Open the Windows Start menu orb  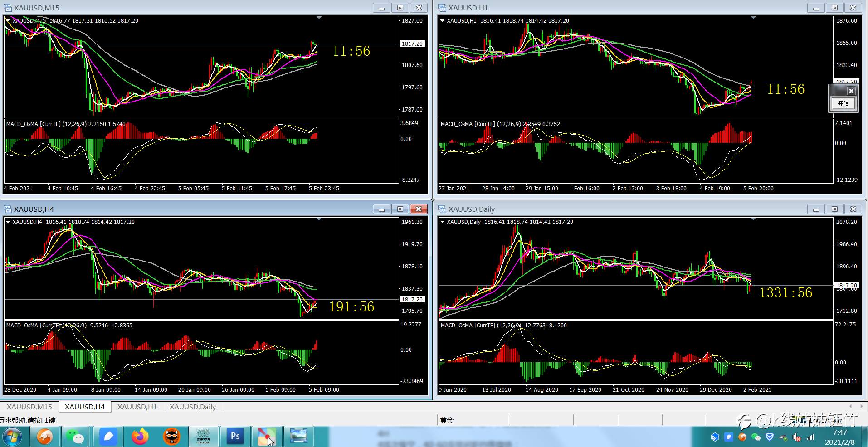click(x=12, y=437)
